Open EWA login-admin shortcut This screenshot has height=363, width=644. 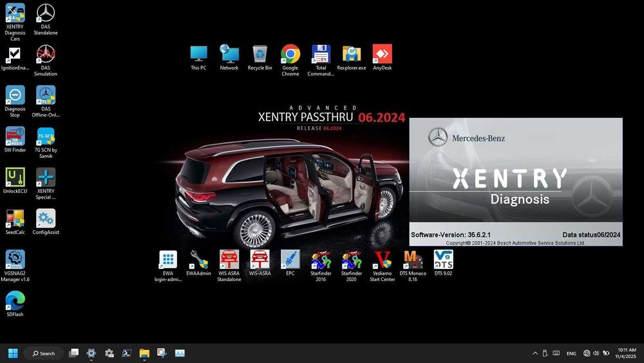pos(168,266)
